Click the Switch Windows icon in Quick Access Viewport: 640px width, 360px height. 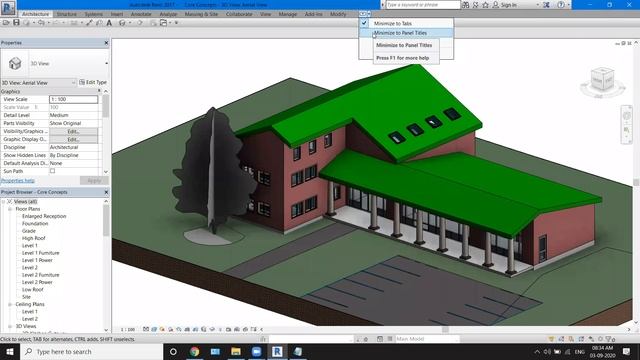(163, 23)
